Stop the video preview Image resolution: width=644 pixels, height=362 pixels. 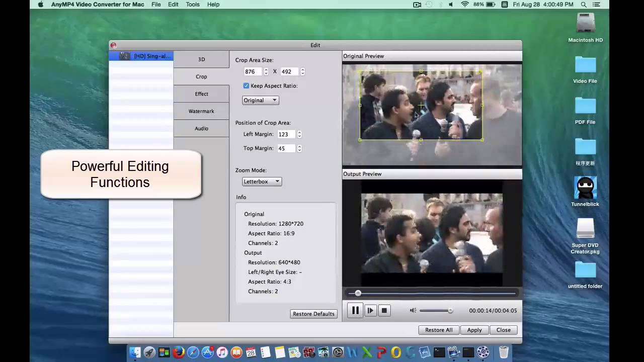[384, 310]
